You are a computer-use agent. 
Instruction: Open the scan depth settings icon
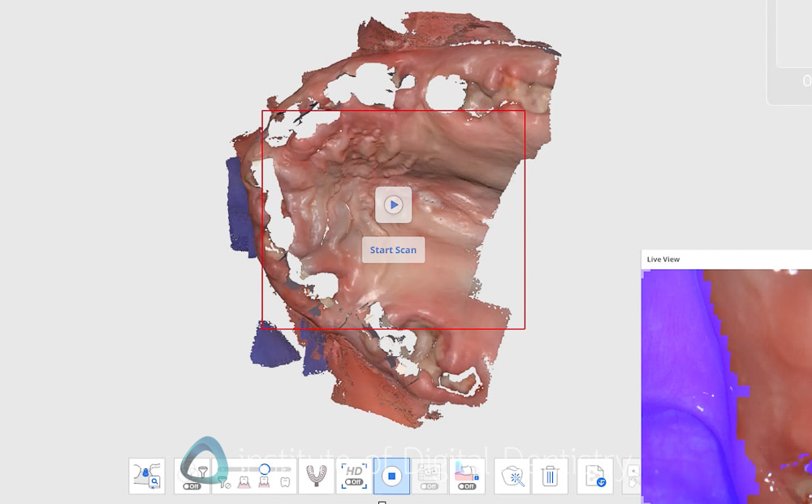tap(146, 475)
